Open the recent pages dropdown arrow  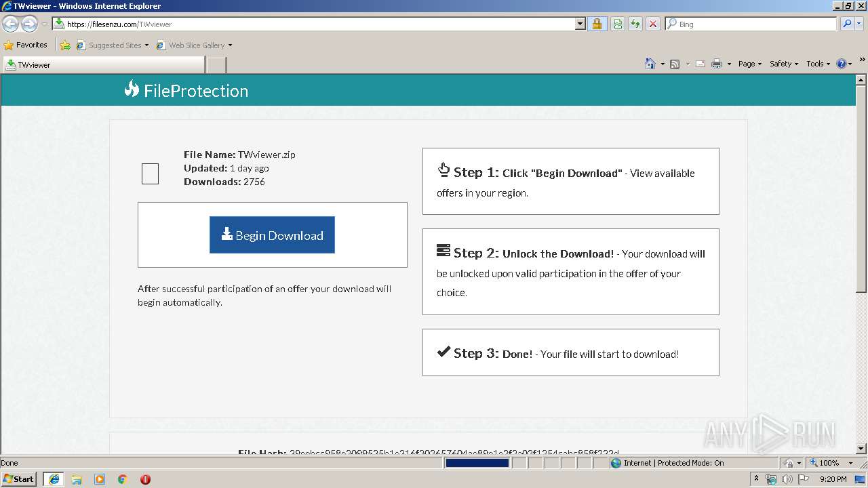(x=44, y=24)
